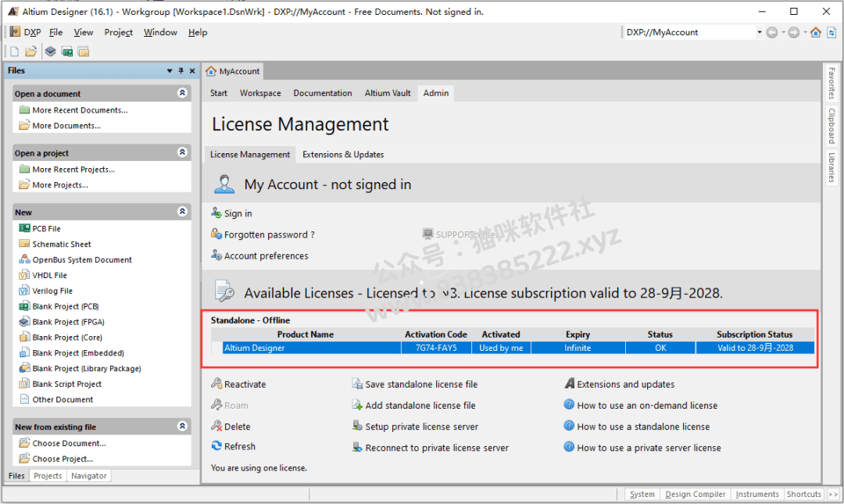Switch to the Projects panel tab
The height and width of the screenshot is (504, 844).
click(48, 476)
